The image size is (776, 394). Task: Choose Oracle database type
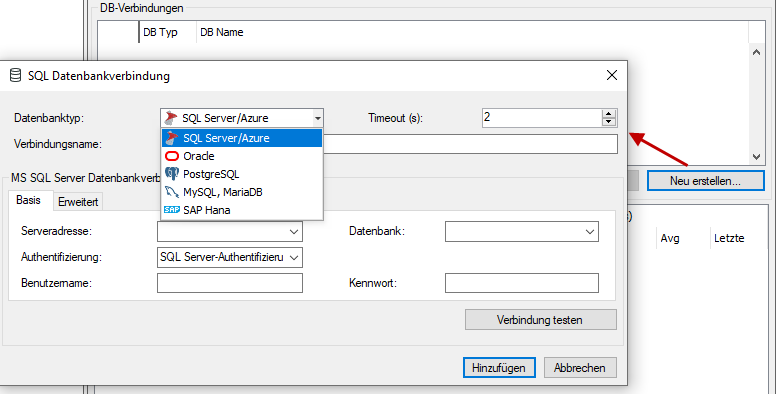[242, 156]
